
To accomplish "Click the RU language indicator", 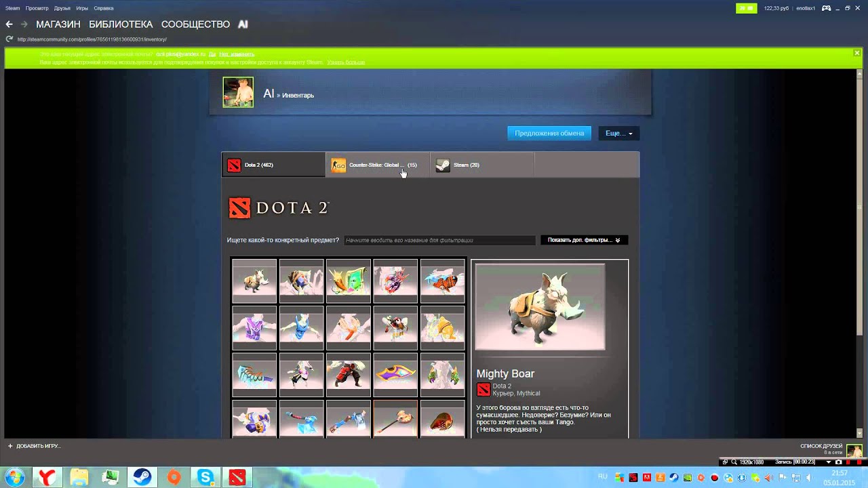I will click(602, 476).
